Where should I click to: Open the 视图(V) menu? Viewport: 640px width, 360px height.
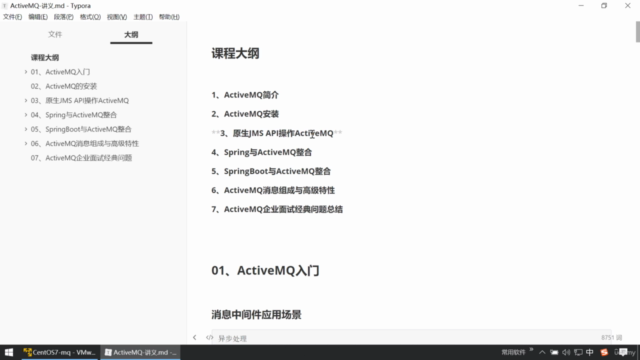pyautogui.click(x=117, y=17)
